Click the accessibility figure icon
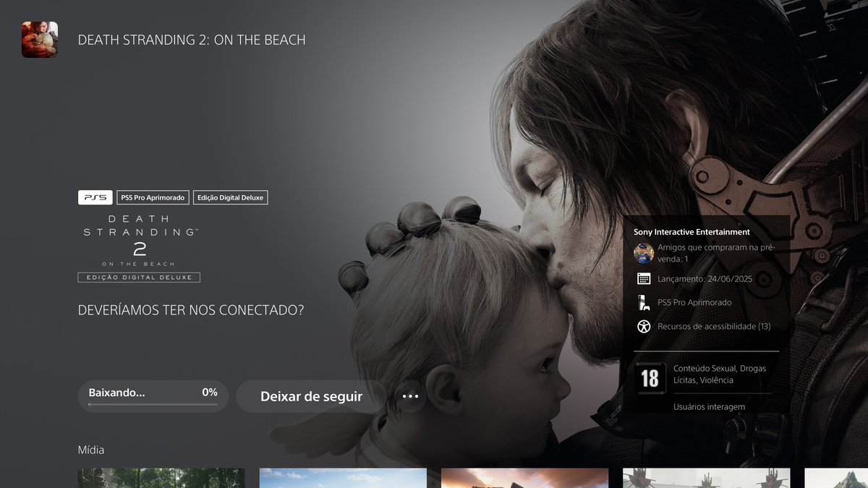Screen dimensions: 868x488 point(644,327)
